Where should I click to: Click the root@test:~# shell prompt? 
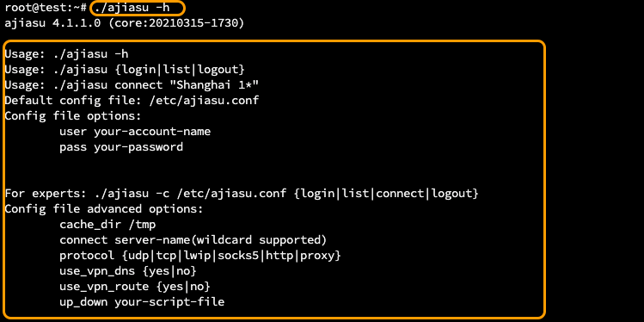pos(46,8)
